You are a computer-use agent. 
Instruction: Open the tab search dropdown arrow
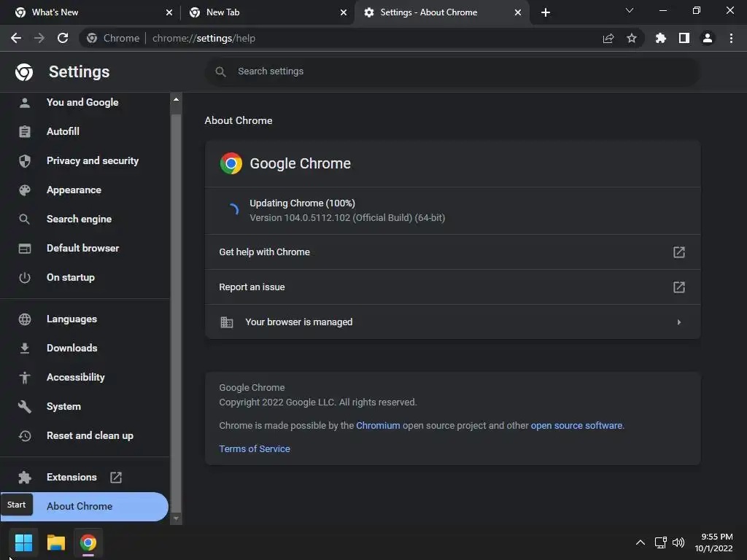tap(630, 10)
